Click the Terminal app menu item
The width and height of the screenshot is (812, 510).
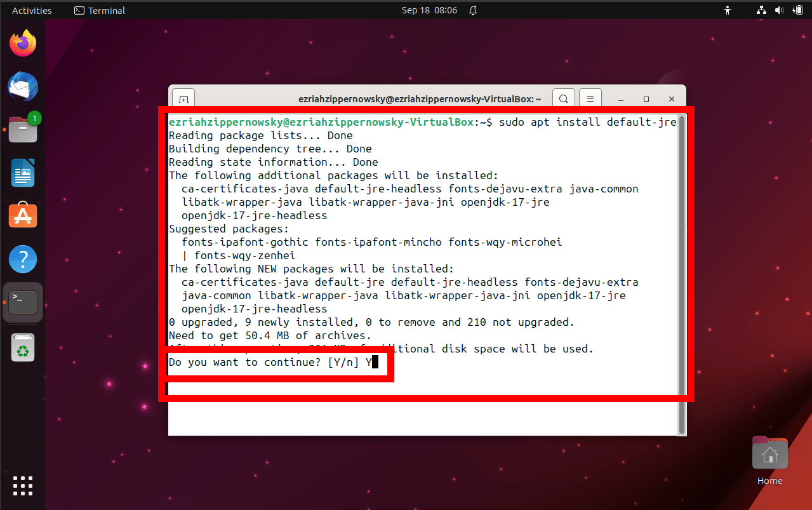pos(99,10)
